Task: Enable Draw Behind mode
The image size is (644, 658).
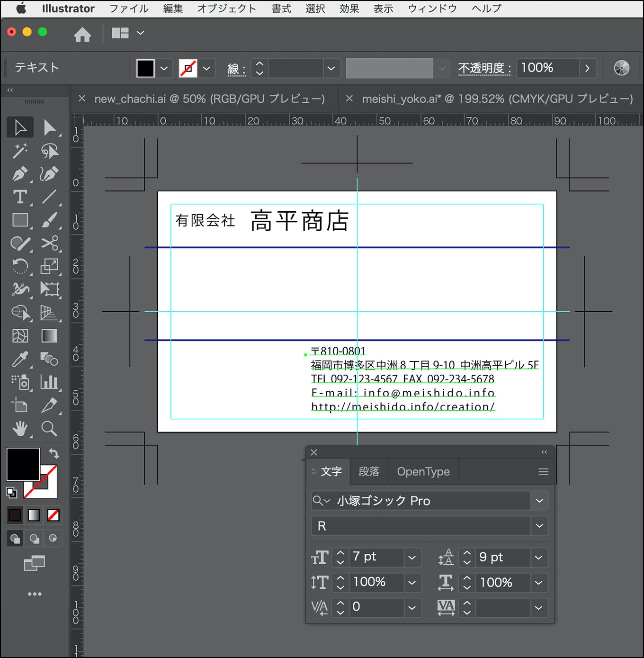Action: [34, 539]
